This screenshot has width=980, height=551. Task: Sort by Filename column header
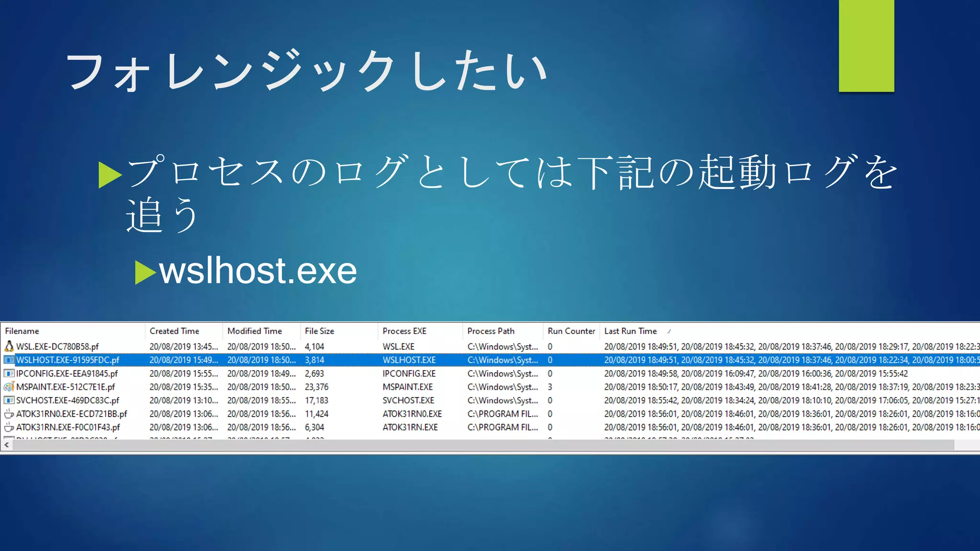coord(73,331)
